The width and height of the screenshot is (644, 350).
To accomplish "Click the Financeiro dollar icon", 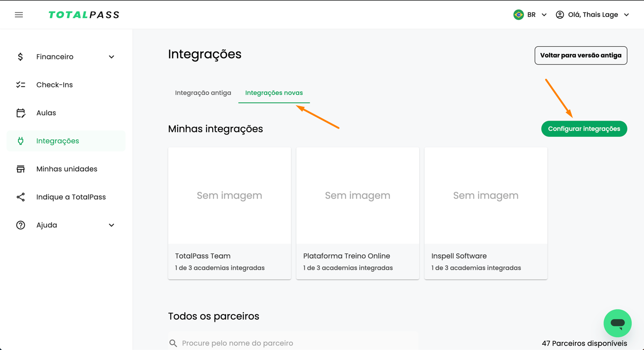I will tap(21, 57).
